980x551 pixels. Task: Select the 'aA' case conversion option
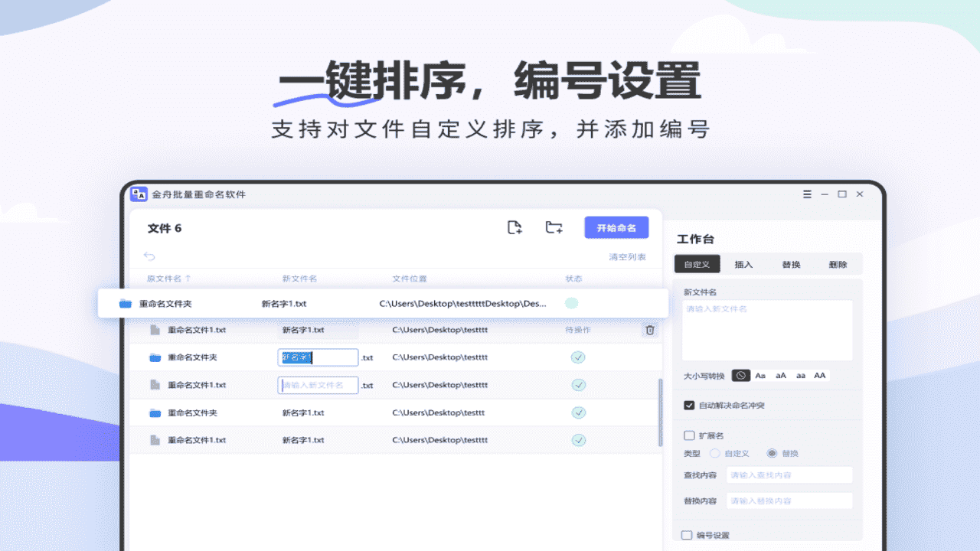pos(780,375)
